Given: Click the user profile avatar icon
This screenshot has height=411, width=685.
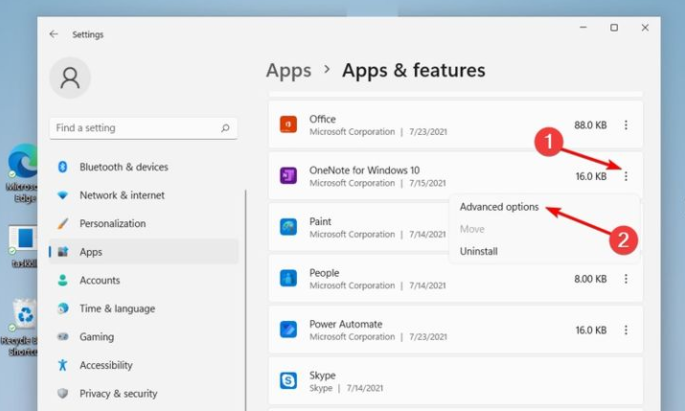Looking at the screenshot, I should [x=70, y=78].
